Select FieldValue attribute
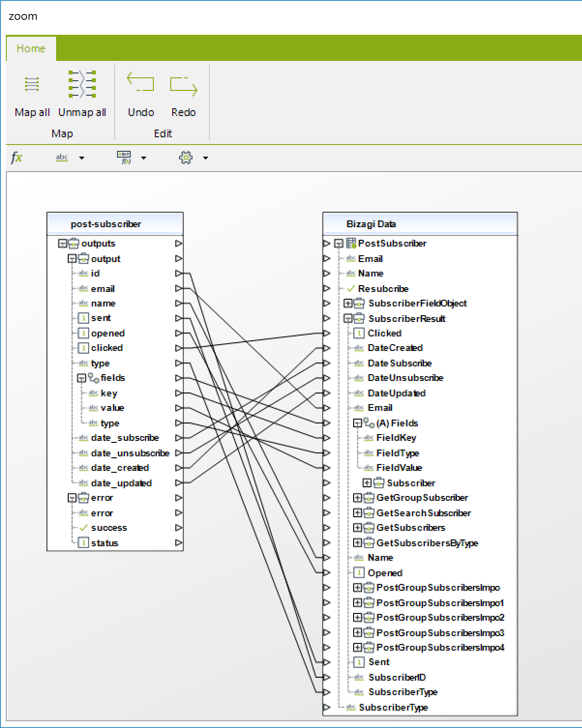Image resolution: width=582 pixels, height=728 pixels. [399, 468]
